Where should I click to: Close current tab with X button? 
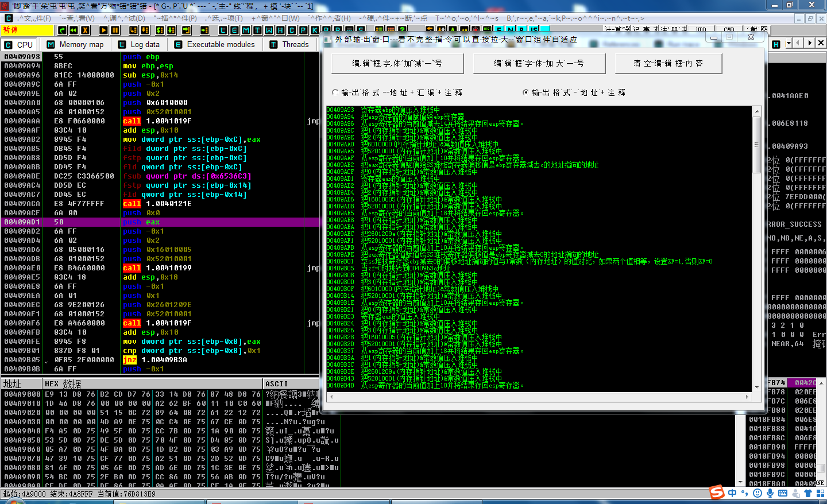pos(821,43)
